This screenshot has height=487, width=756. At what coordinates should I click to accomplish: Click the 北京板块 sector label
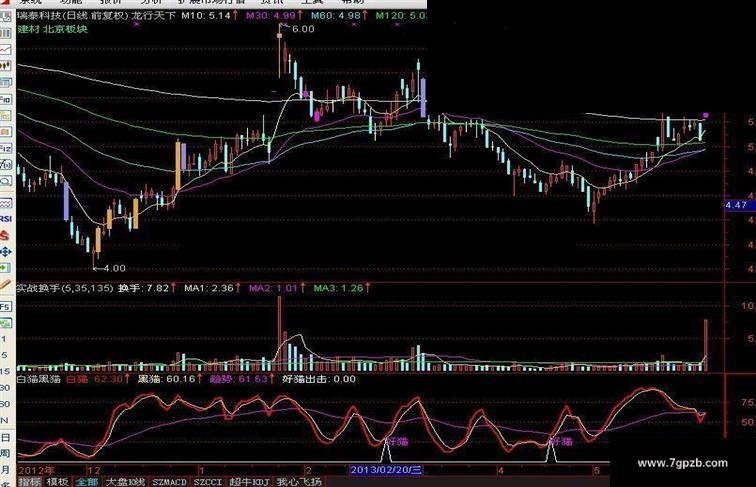pos(65,29)
